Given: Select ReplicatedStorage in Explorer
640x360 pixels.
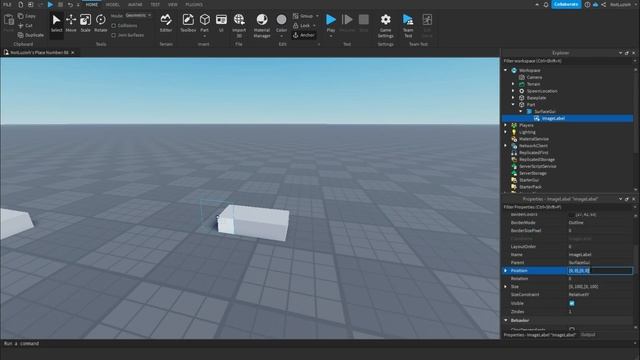Looking at the screenshot, I should 536,160.
